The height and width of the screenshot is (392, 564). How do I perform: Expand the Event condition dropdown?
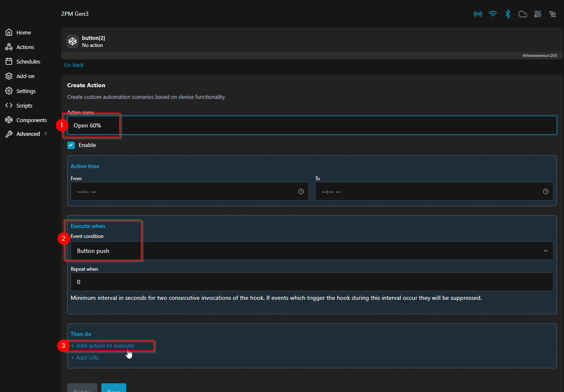click(311, 251)
